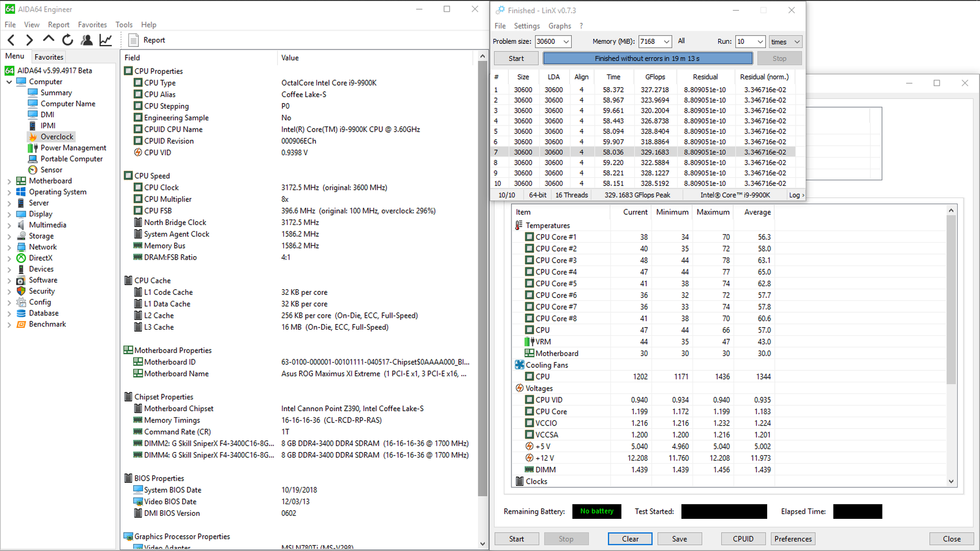Select Computer Name tree item
The width and height of the screenshot is (980, 551).
pos(68,104)
